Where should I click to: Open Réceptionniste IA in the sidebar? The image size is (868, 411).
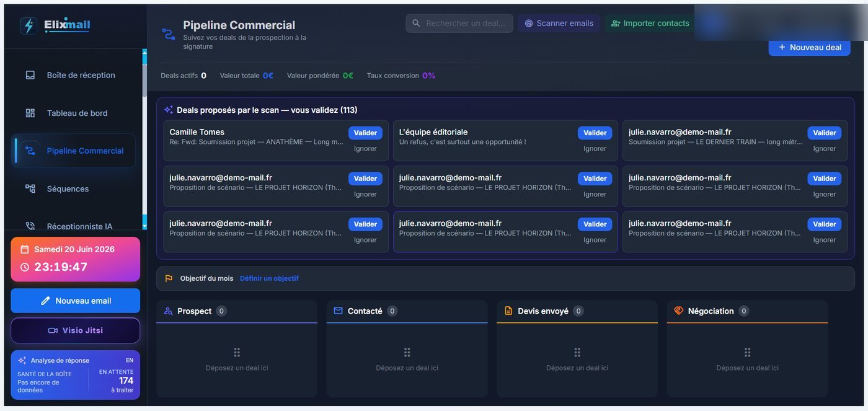73,224
